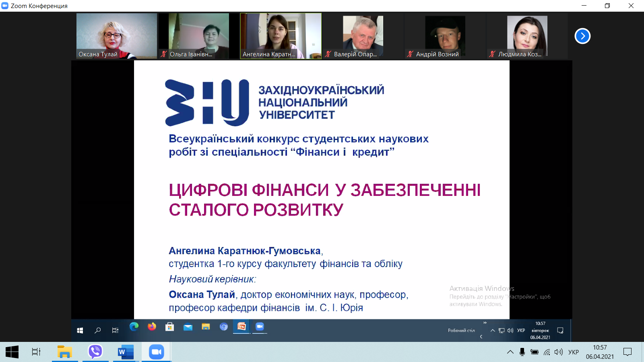Screen dimensions: 644x362
Task: Expand hidden tray icons in shared screen taskbar
Action: click(493, 331)
